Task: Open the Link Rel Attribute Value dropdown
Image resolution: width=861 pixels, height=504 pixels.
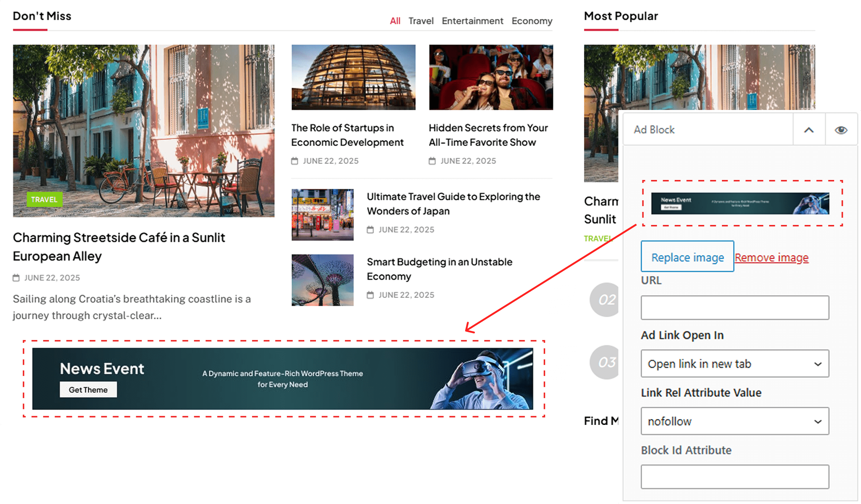Action: coord(735,421)
